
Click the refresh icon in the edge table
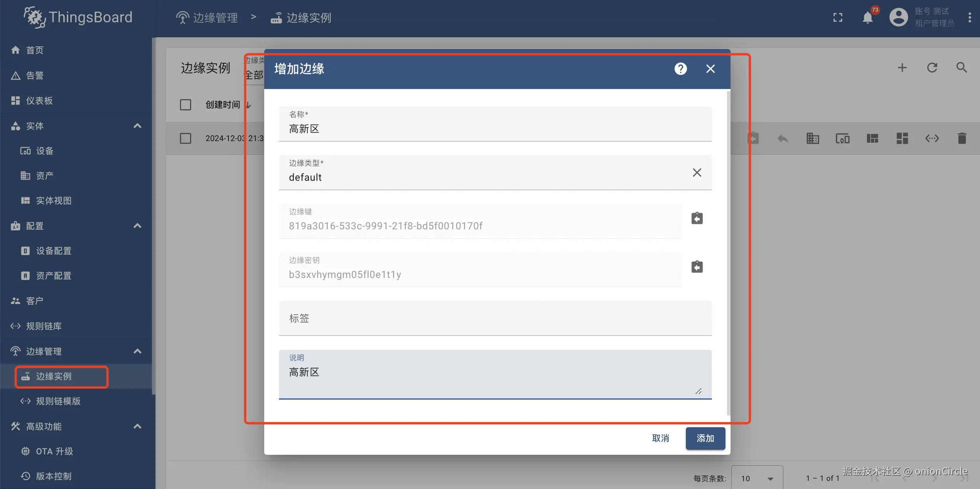click(x=932, y=68)
